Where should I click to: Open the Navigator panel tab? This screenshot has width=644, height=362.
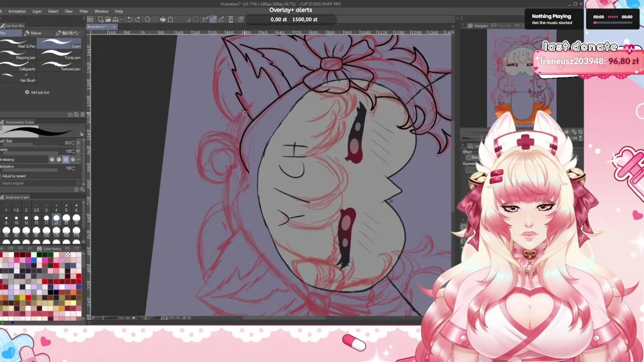(478, 26)
